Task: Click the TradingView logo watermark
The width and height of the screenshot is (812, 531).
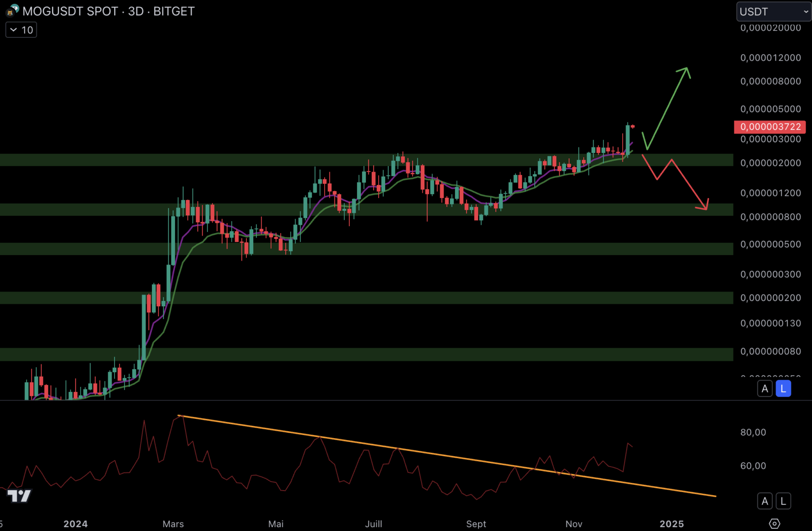Action: click(x=19, y=496)
